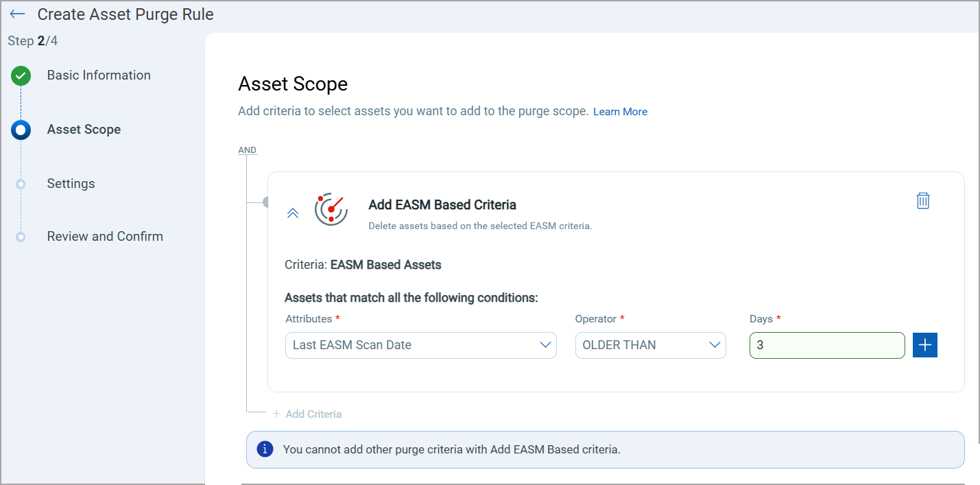
Task: Delete the EASM criteria with trash icon
Action: (x=923, y=200)
